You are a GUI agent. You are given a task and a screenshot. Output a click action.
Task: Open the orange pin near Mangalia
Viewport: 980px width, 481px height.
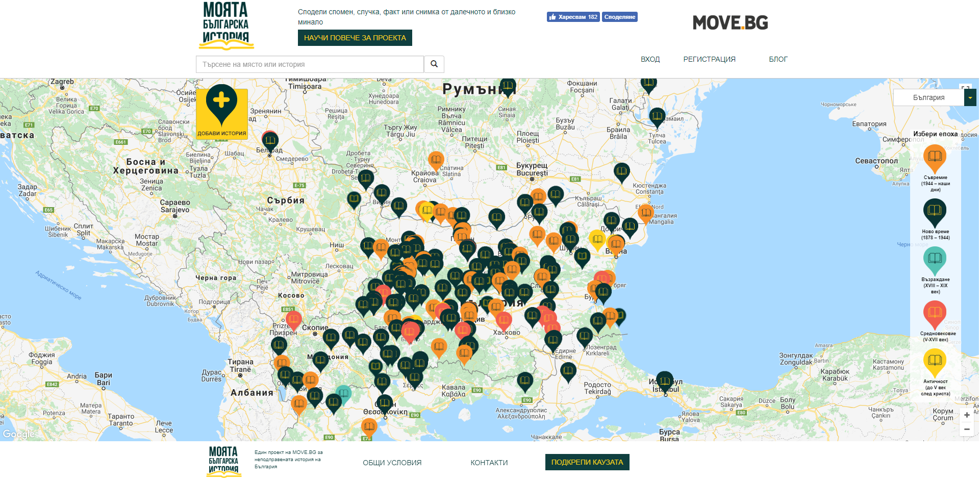(646, 214)
